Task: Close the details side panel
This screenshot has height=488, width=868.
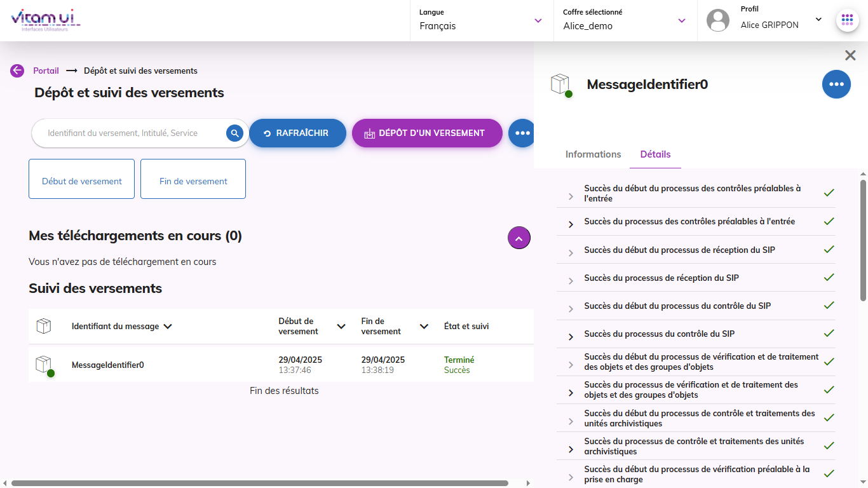Action: click(x=850, y=55)
